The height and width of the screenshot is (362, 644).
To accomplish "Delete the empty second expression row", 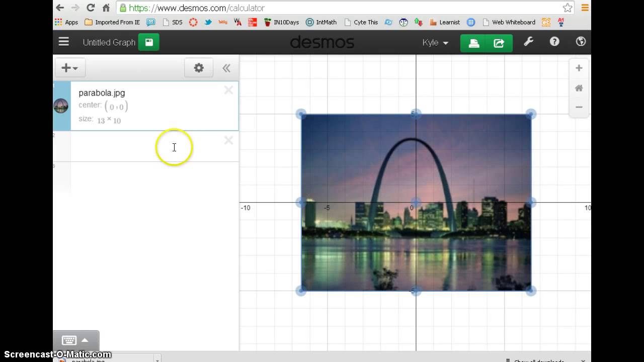I will click(x=228, y=140).
